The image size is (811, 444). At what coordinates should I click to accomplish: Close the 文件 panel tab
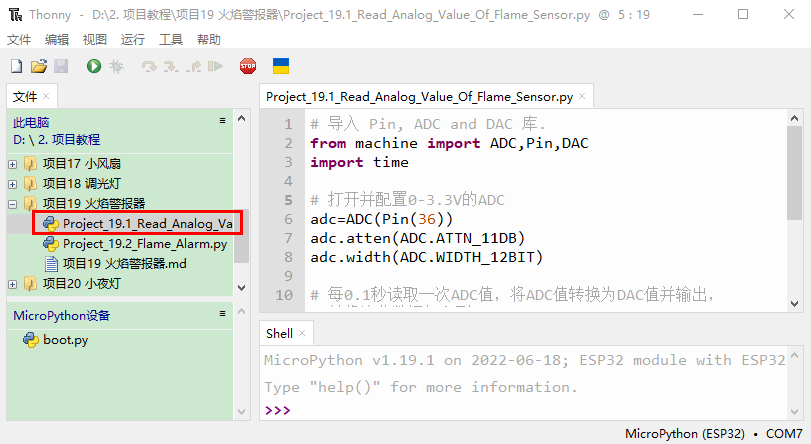pyautogui.click(x=46, y=97)
